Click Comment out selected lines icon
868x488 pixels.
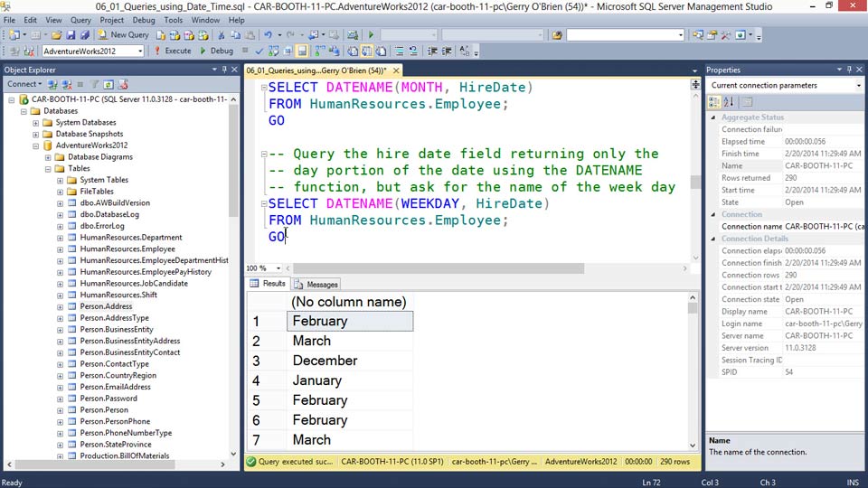coord(399,51)
